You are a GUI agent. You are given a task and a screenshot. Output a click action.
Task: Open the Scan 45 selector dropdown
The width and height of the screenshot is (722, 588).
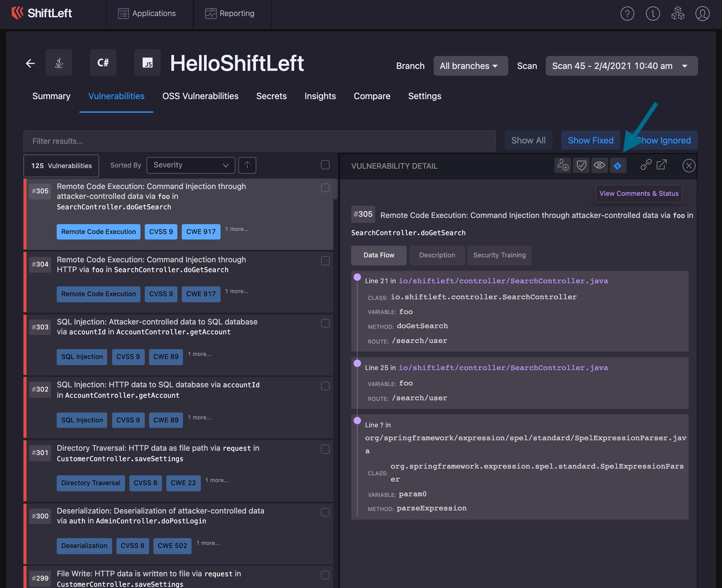click(x=621, y=66)
